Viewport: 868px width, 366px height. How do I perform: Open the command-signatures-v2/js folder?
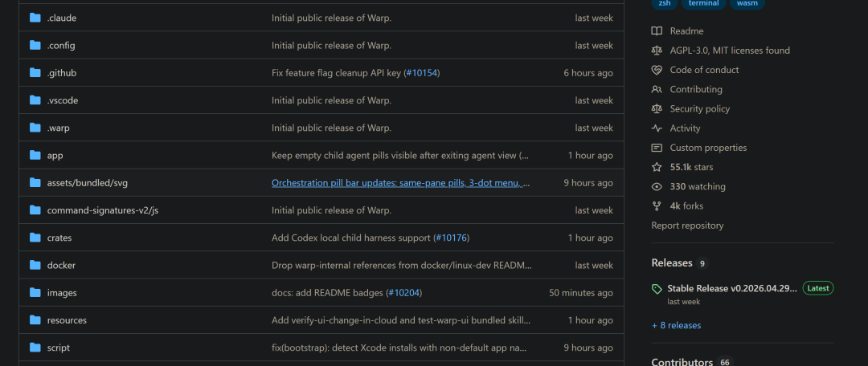(x=103, y=210)
